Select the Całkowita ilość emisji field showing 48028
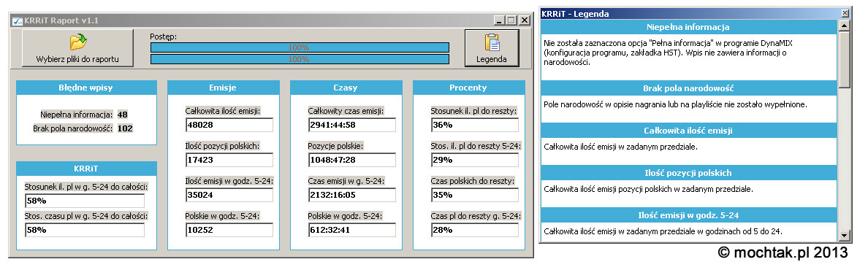Viewport: 868px width, 278px height. coord(229,125)
